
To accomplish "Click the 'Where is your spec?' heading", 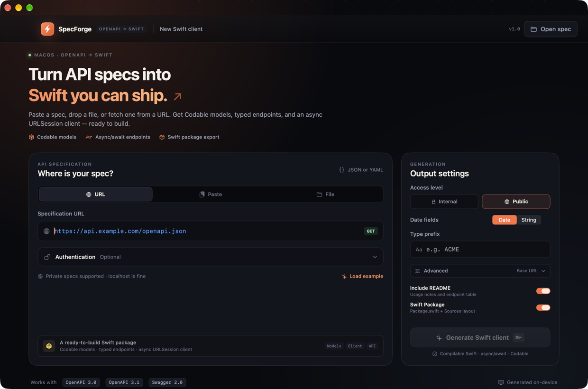I will pyautogui.click(x=75, y=174).
